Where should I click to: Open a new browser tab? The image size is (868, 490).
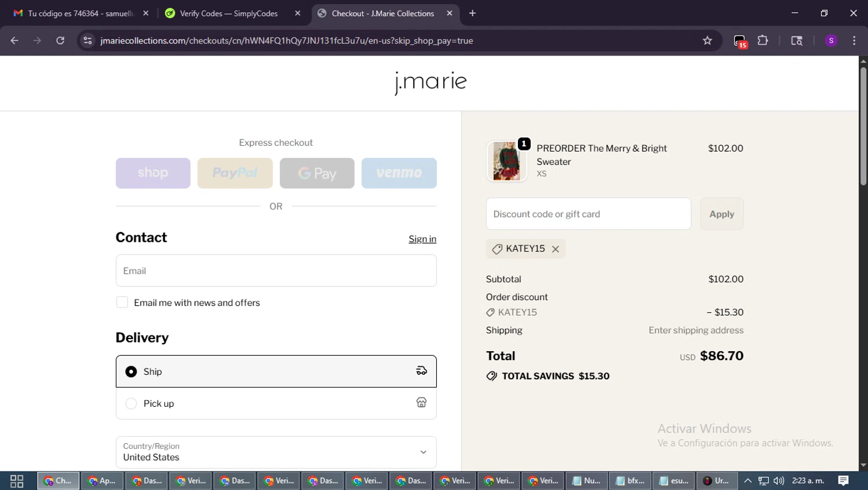point(473,13)
